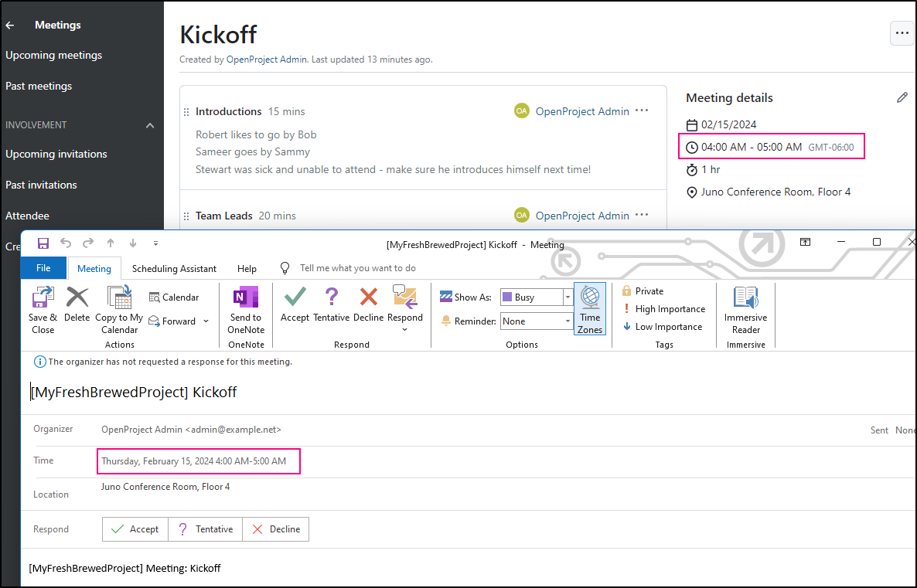
Task: Grab the drag handle for Introductions item
Action: [186, 111]
